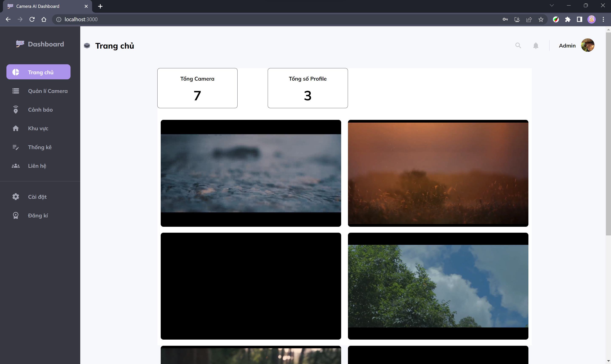Expand the tab search chevron
Screen dimensions: 611x364
pyautogui.click(x=552, y=5)
